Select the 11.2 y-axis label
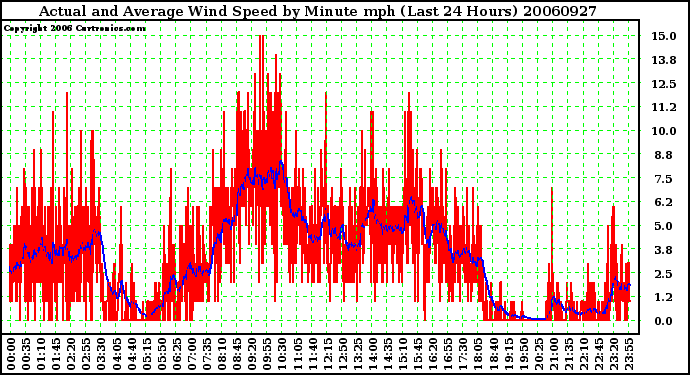 click(664, 107)
